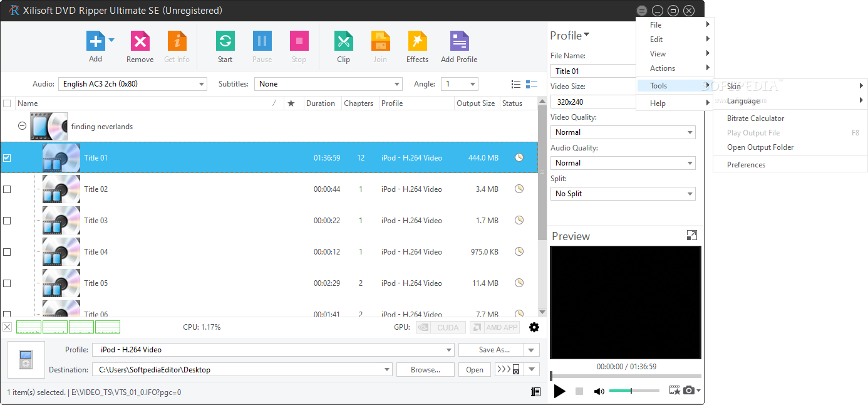Click the Join toolbar icon
Viewport: 868px width, 405px height.
pos(380,41)
